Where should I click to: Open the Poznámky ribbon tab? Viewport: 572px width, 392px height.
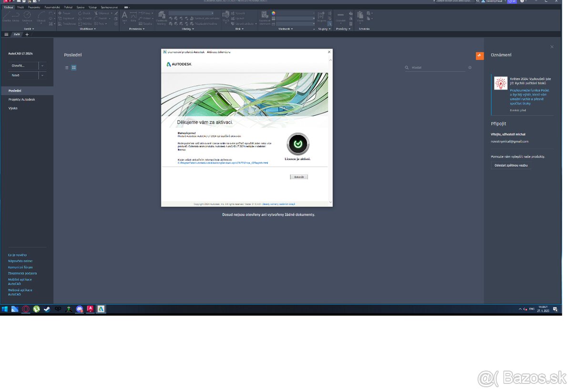pos(34,8)
